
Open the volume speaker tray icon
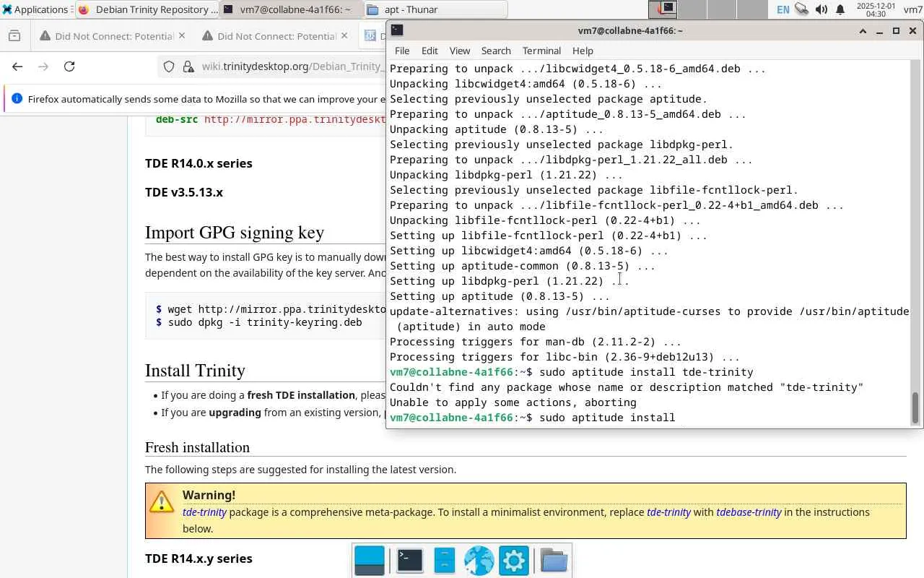pyautogui.click(x=821, y=9)
